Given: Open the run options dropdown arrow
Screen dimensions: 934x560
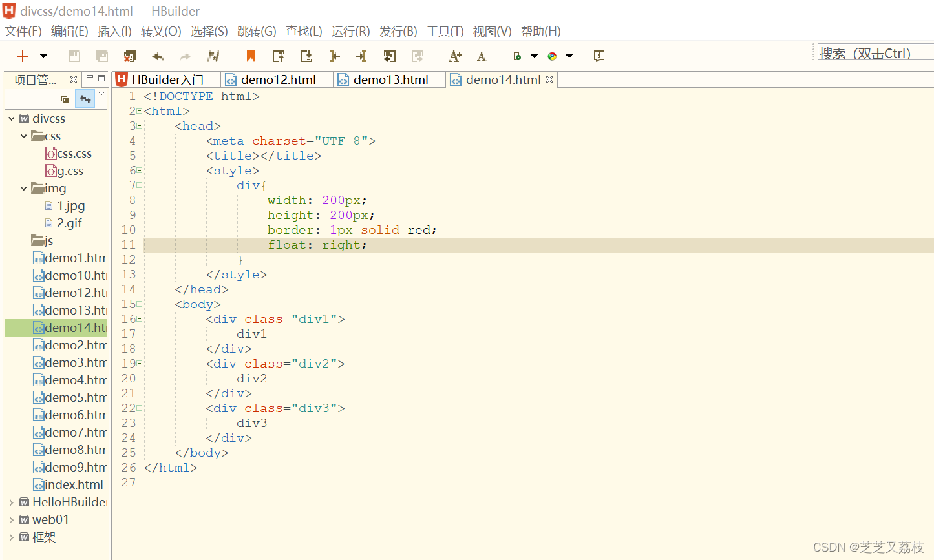Looking at the screenshot, I should 535,56.
